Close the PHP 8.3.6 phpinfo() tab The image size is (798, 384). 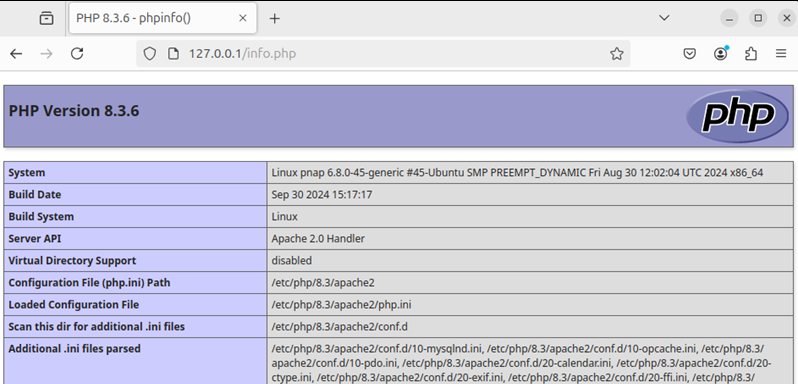point(243,18)
